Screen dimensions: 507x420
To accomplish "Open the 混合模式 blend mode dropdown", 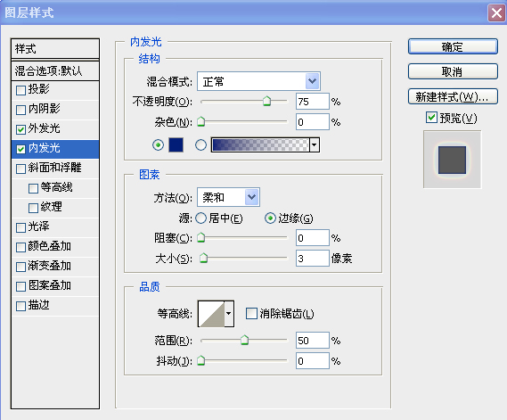I will point(258,81).
